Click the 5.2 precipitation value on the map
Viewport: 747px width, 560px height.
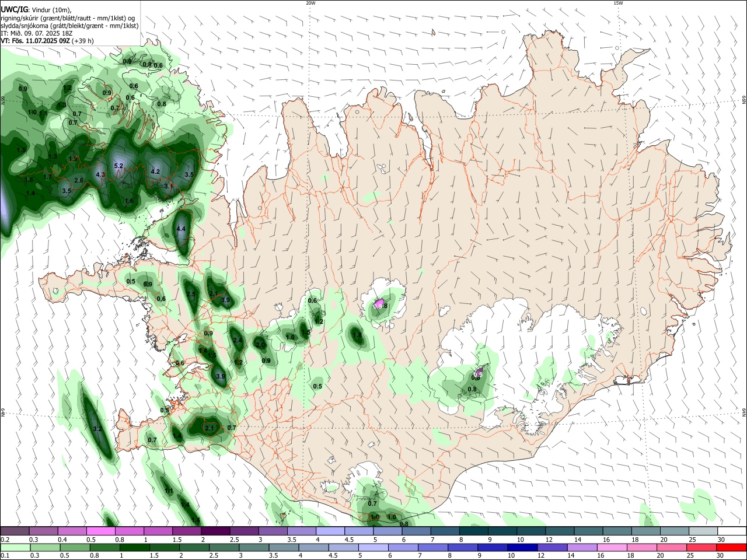118,166
